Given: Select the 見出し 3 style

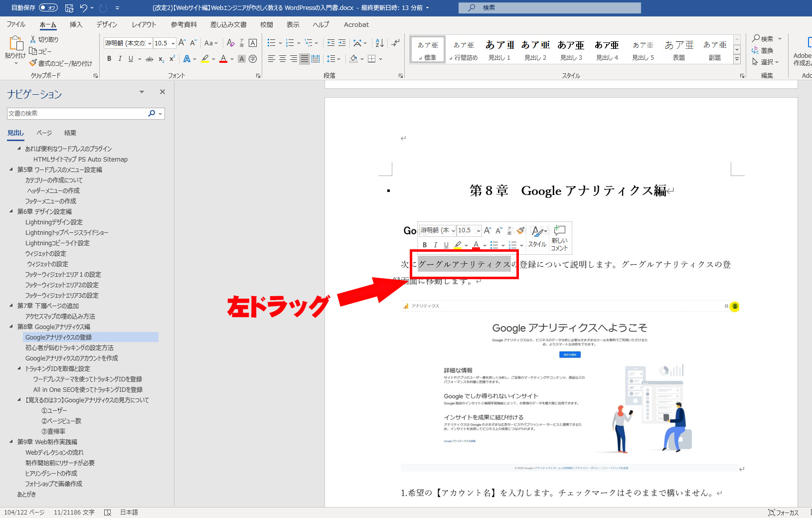Looking at the screenshot, I should coord(571,50).
